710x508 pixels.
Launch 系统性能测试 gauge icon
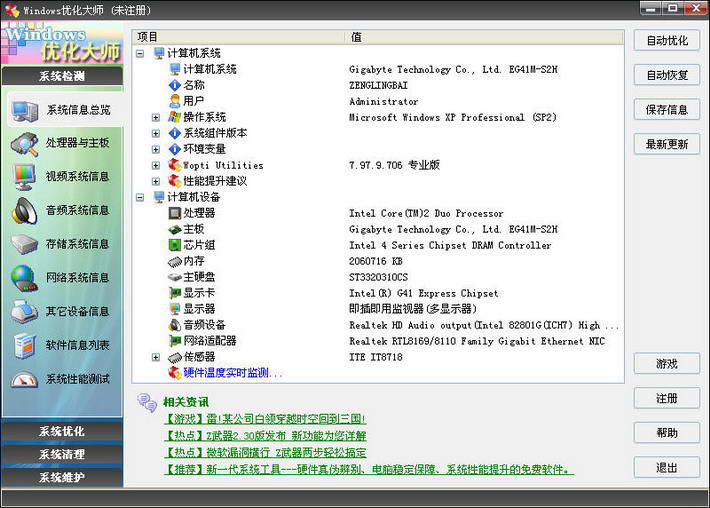click(x=25, y=380)
